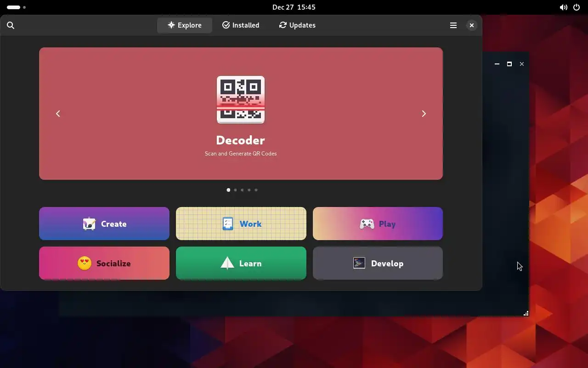Click the Decoder featured banner title
Viewport: 588px width, 368px height.
click(x=241, y=140)
